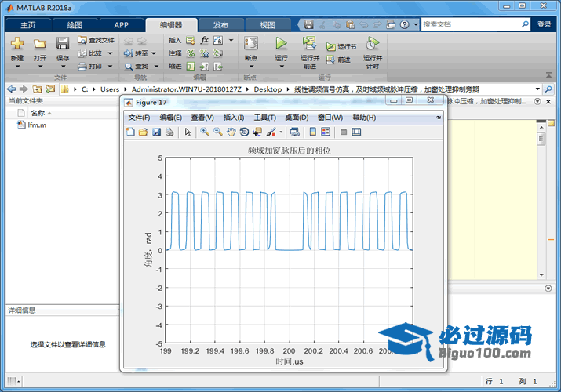Select the edit plot arrow tool
561x392 pixels.
click(x=188, y=132)
